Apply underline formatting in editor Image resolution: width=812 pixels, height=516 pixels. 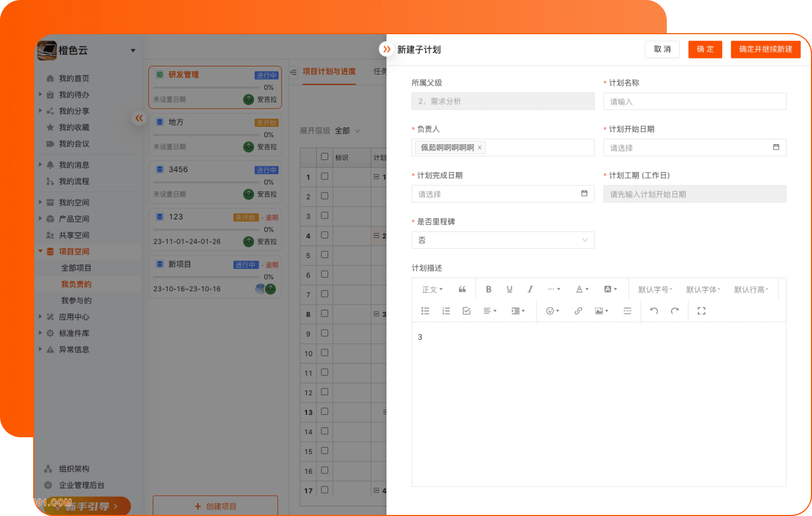click(509, 290)
